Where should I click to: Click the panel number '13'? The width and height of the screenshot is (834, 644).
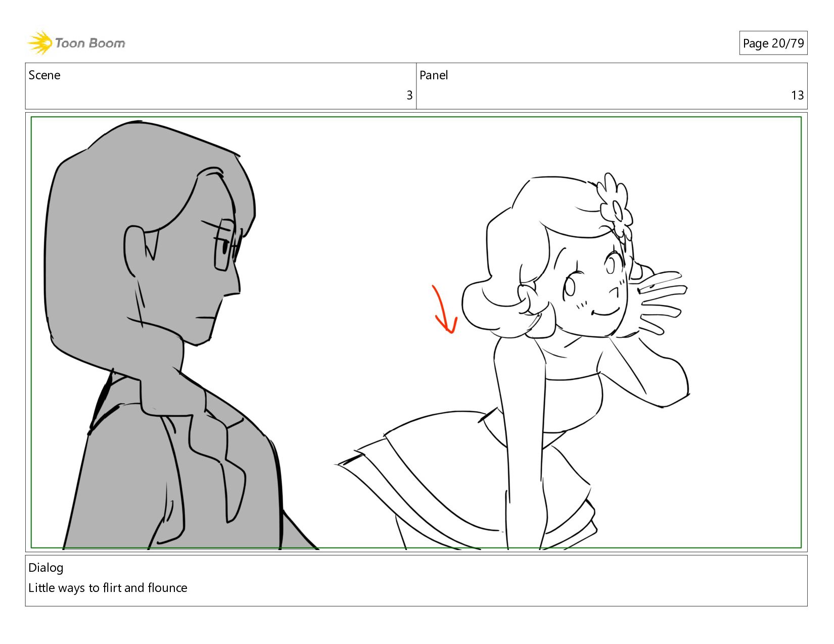tap(797, 95)
